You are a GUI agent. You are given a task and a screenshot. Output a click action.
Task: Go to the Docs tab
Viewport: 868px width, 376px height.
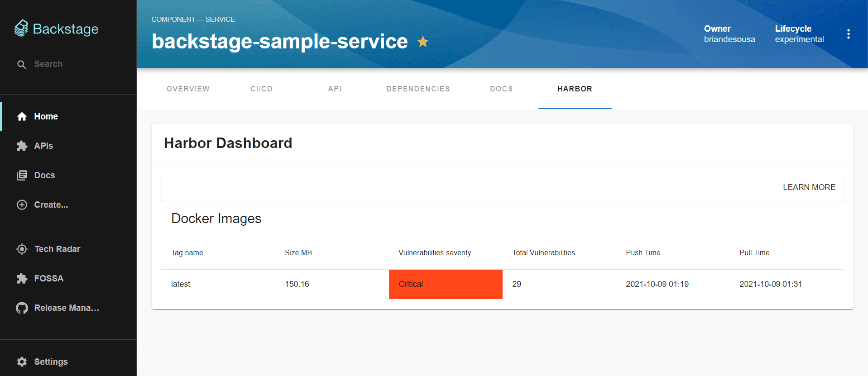click(501, 89)
